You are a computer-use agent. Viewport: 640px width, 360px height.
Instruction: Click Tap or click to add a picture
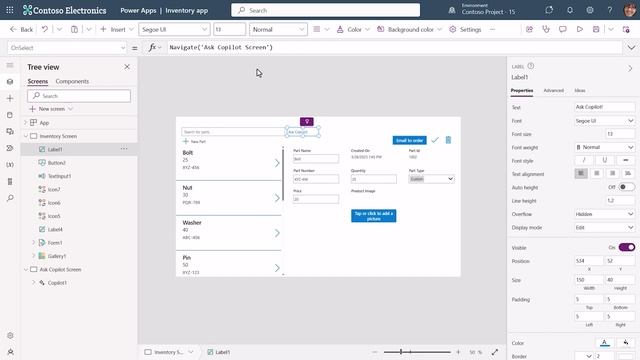coord(373,216)
